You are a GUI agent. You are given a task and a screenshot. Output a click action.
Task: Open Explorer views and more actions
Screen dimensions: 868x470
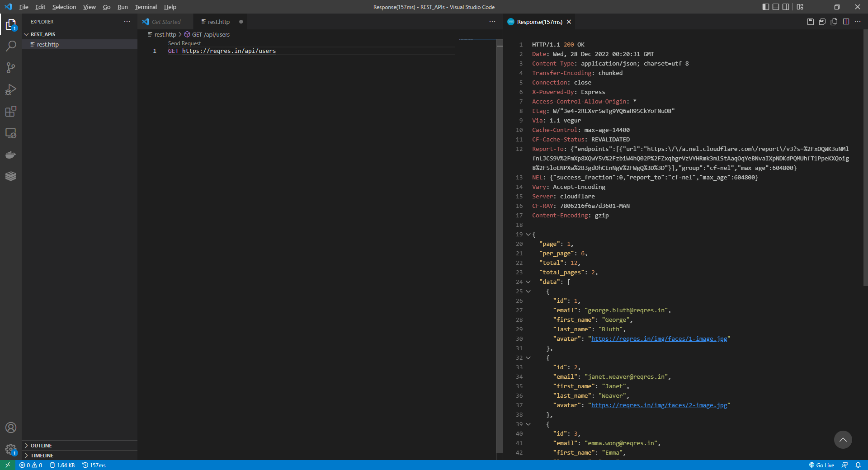[x=127, y=22]
